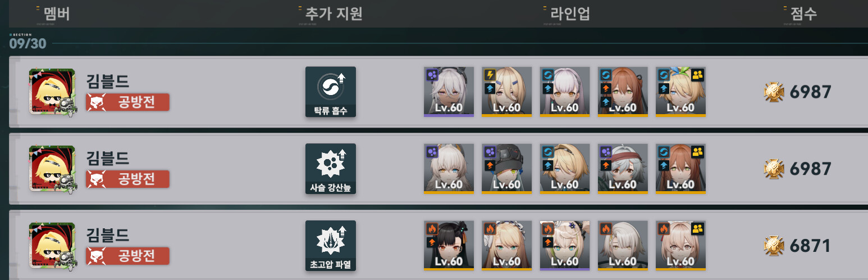868x280 pixels.
Task: Select the helmeted doll with the black cap
Action: coord(506,169)
